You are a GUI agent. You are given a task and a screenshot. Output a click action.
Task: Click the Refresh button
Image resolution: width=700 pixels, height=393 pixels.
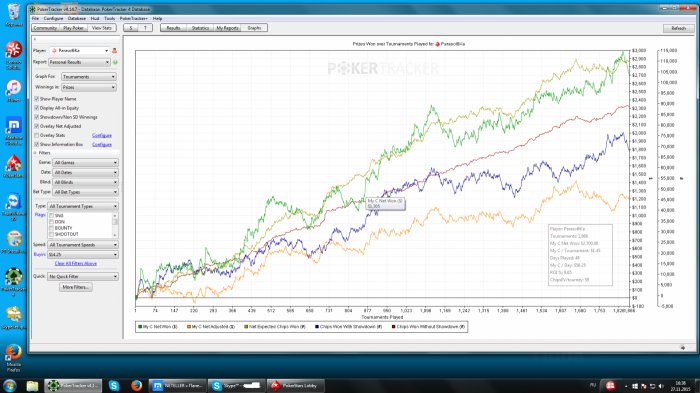678,28
